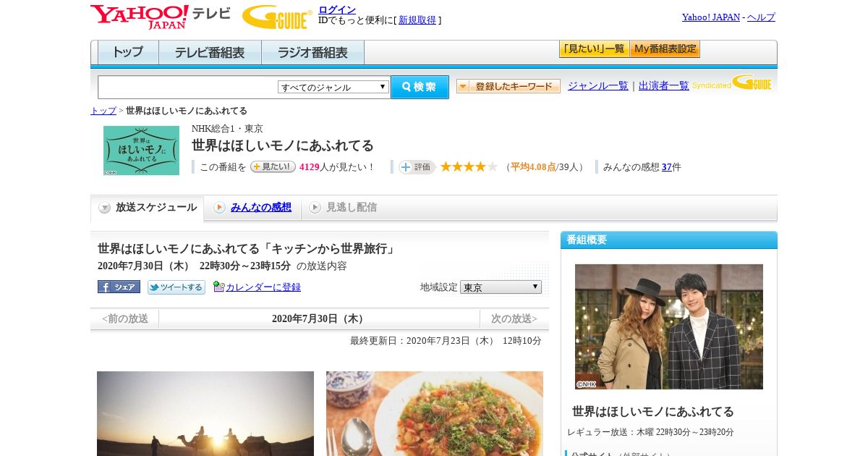Go to <前の放送 previous broadcast
The width and height of the screenshot is (868, 456).
click(x=125, y=318)
